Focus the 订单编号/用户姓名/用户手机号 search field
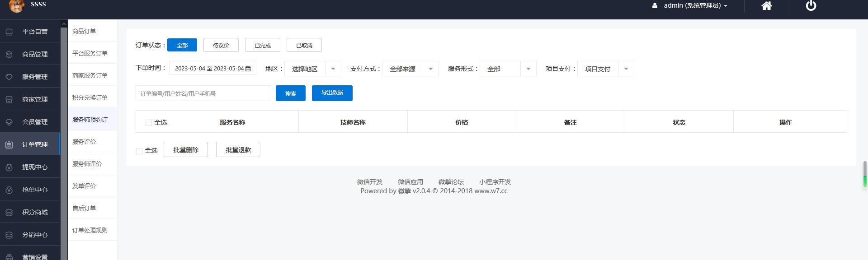The height and width of the screenshot is (260, 868). [203, 93]
